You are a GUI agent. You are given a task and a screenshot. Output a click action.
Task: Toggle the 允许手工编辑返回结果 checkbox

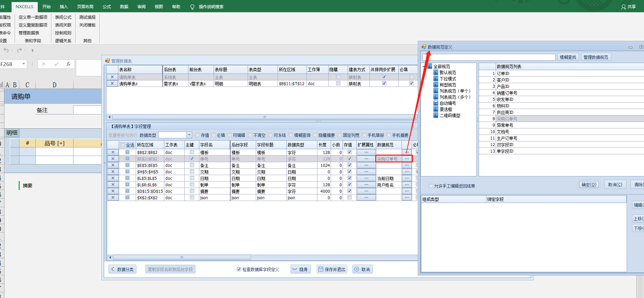(x=431, y=186)
